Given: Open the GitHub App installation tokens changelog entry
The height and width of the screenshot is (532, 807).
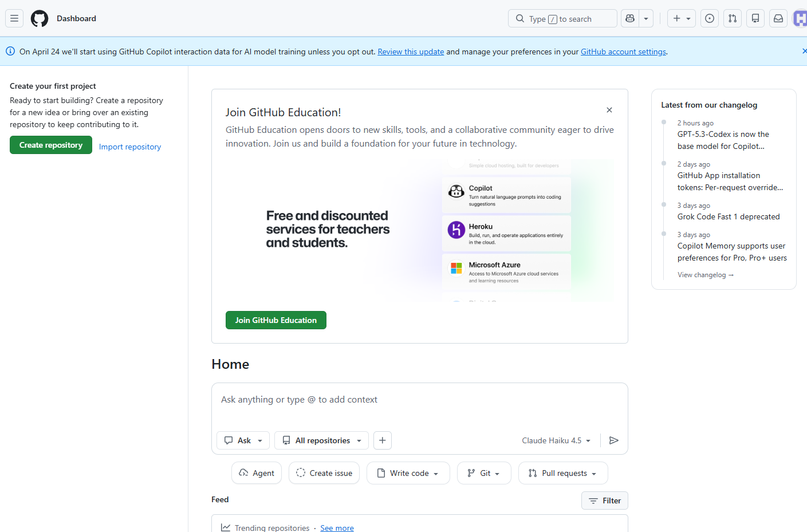Looking at the screenshot, I should pyautogui.click(x=730, y=182).
